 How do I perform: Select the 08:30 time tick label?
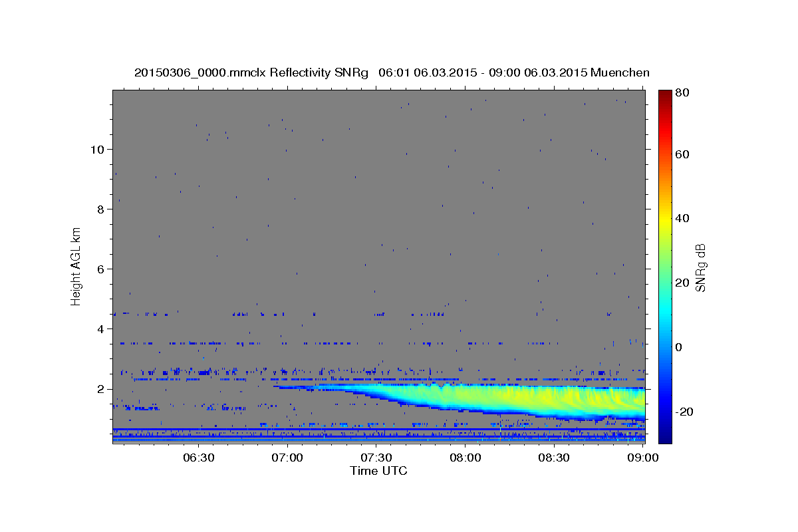click(554, 458)
